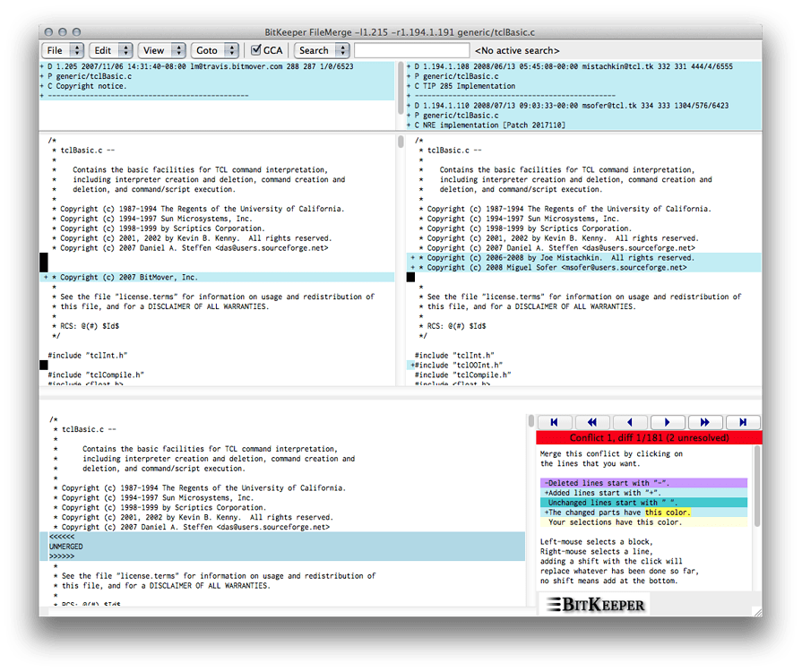Click the red Conflict 1 status banner
Viewport: 802px width, 672px height.
click(648, 436)
